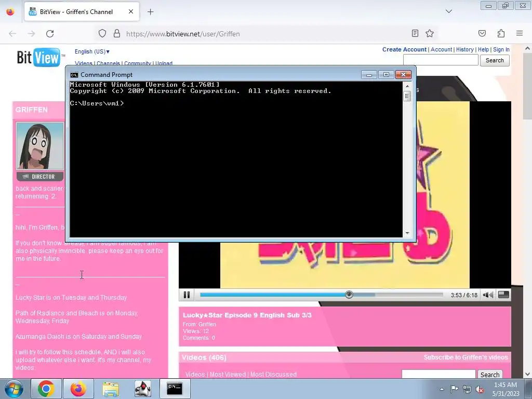Close the BitView - Griffen's Channel tab
Viewport: 532px width, 399px height.
(130, 11)
